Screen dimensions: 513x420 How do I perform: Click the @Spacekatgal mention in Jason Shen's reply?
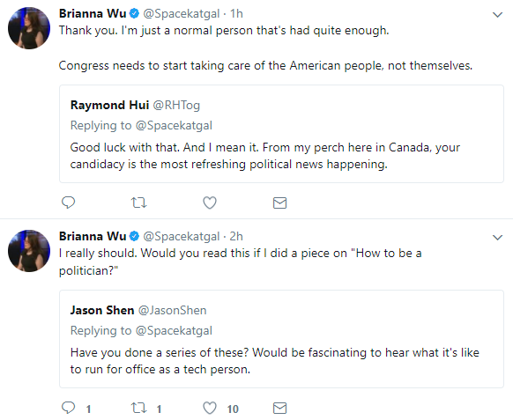tap(174, 330)
